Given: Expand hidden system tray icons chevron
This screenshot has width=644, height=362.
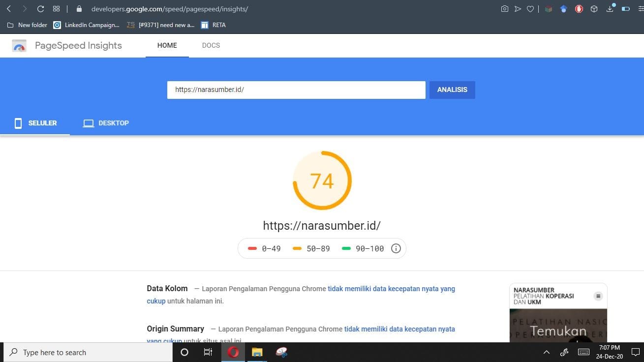Looking at the screenshot, I should [x=546, y=352].
